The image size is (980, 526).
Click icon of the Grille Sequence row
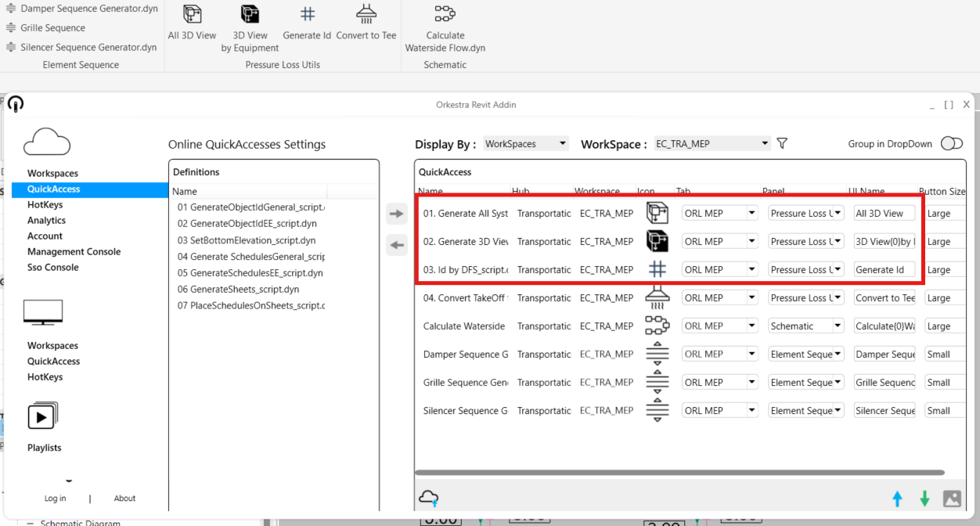657,382
